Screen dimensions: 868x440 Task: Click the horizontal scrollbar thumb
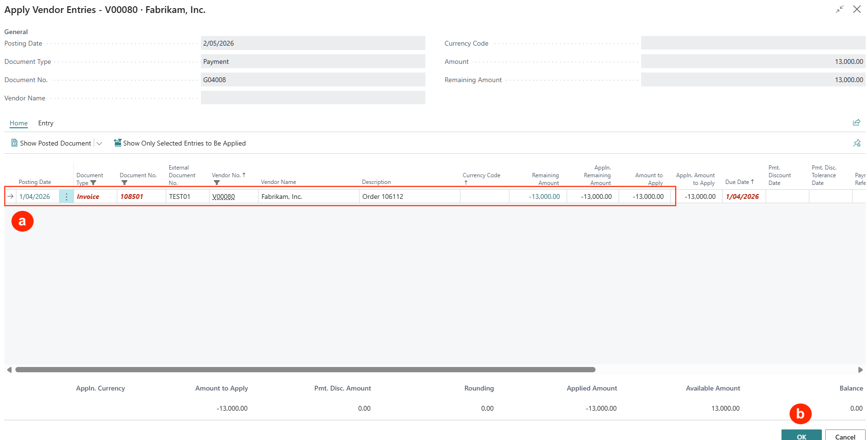point(305,370)
